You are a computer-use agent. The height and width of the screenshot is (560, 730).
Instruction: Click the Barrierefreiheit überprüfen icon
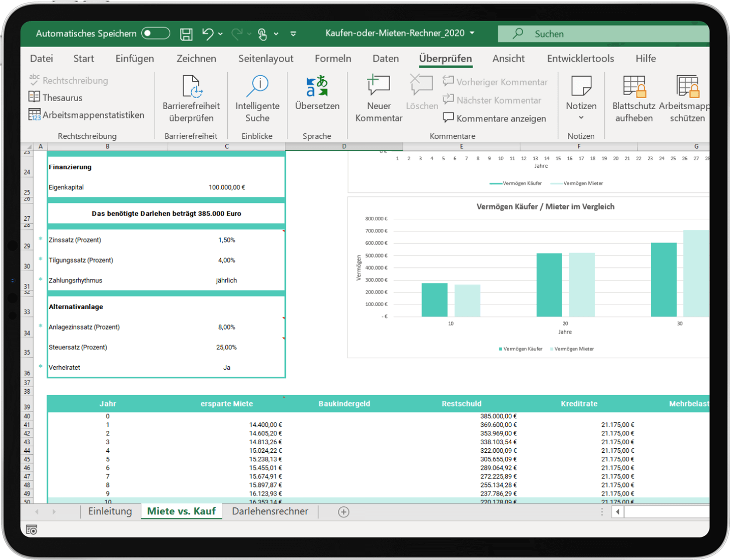click(191, 86)
